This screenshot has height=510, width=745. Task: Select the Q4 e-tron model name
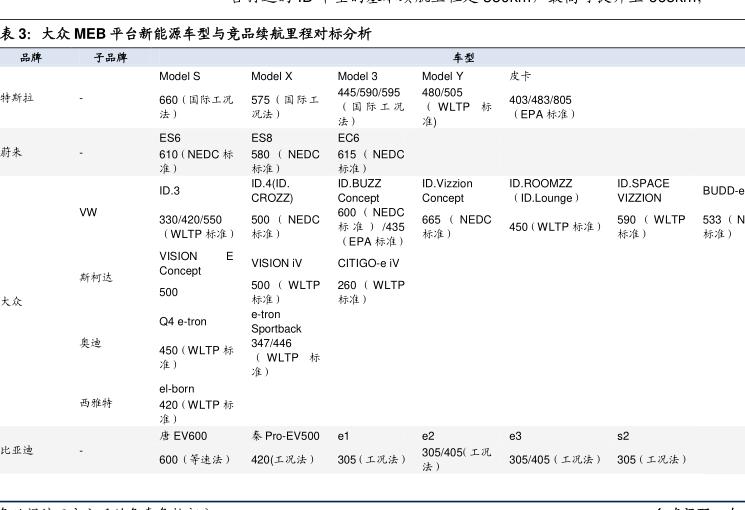click(183, 322)
